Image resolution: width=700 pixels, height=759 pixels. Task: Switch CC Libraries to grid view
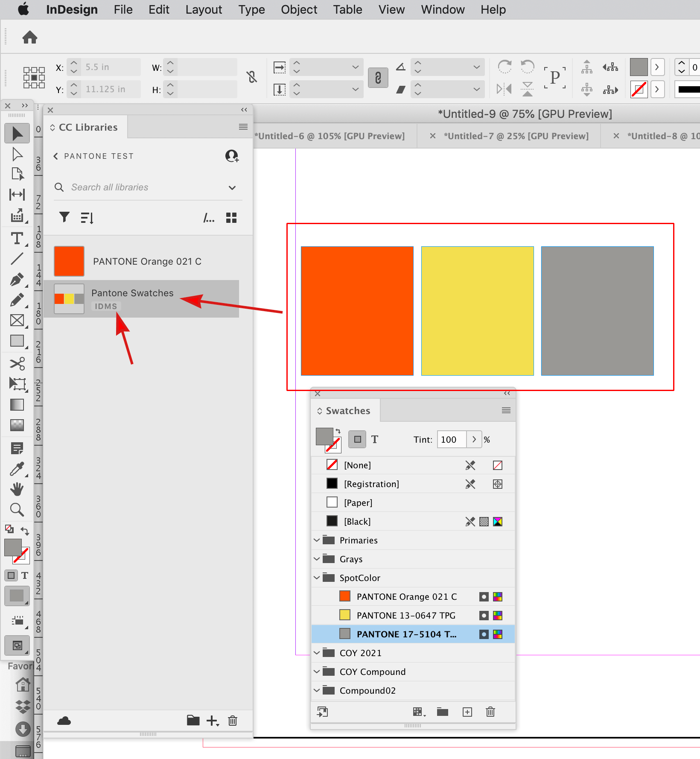231,218
